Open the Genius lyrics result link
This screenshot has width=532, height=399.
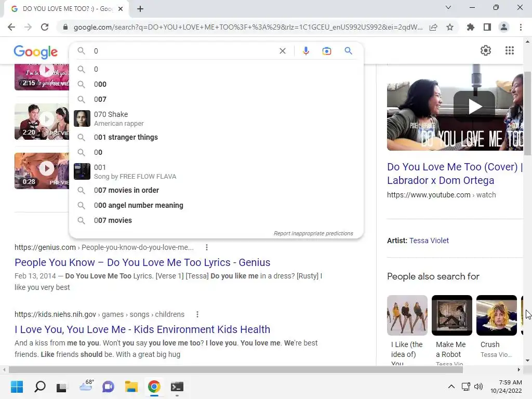(x=142, y=262)
